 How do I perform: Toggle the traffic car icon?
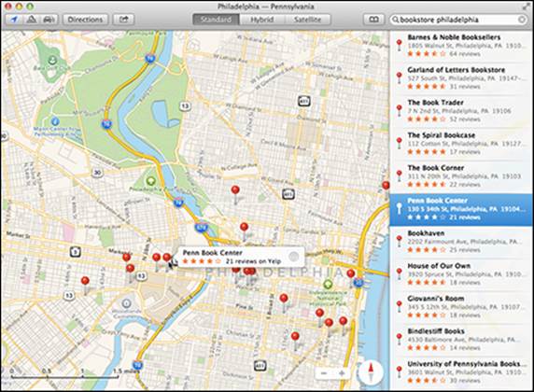pos(49,20)
